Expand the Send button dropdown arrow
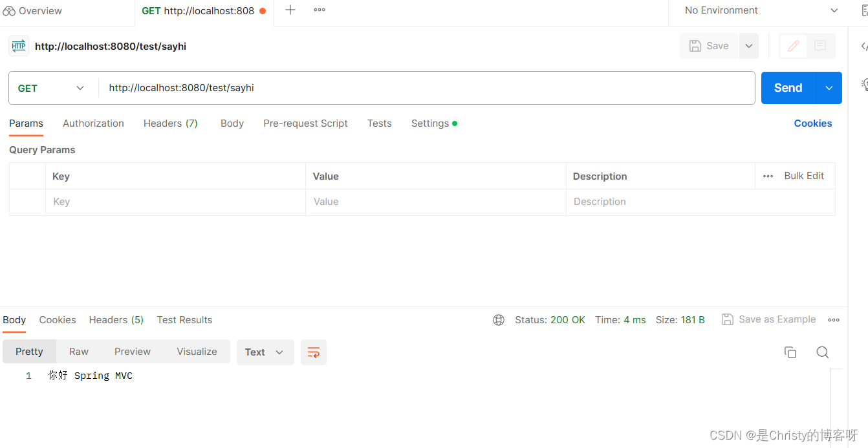 point(829,88)
